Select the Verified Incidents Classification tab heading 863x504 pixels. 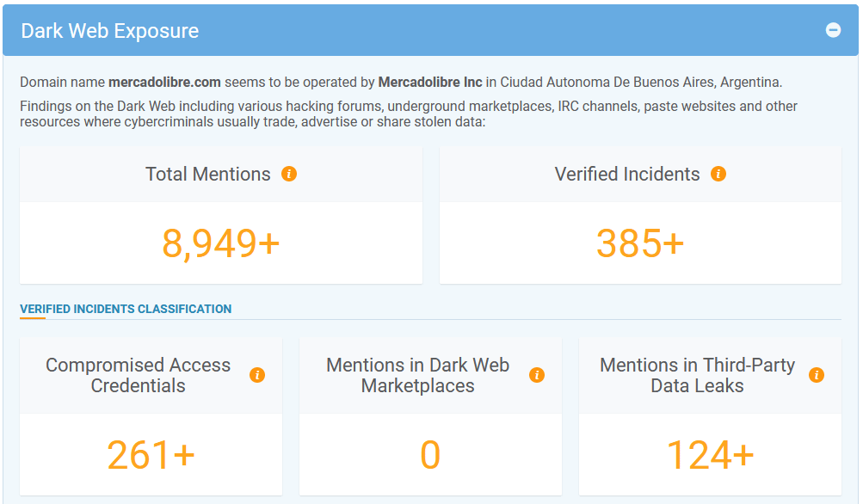[x=126, y=309]
